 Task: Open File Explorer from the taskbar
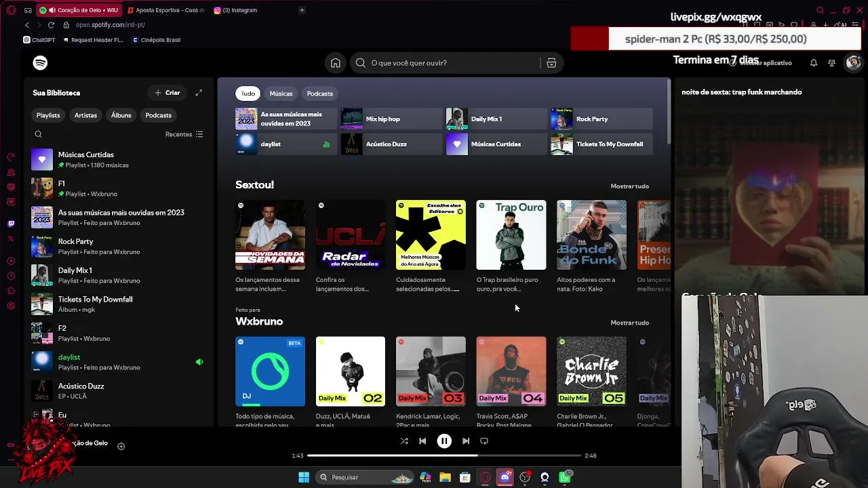pyautogui.click(x=445, y=477)
